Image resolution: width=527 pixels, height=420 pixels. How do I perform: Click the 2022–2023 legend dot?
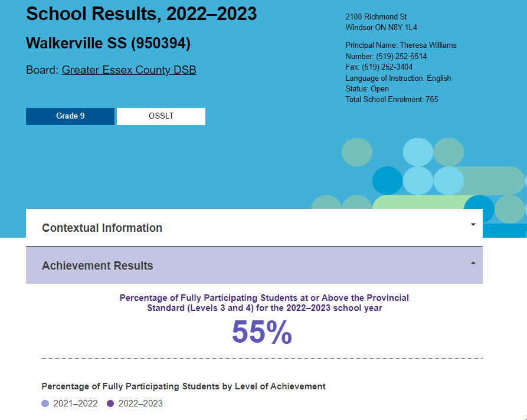tap(110, 403)
